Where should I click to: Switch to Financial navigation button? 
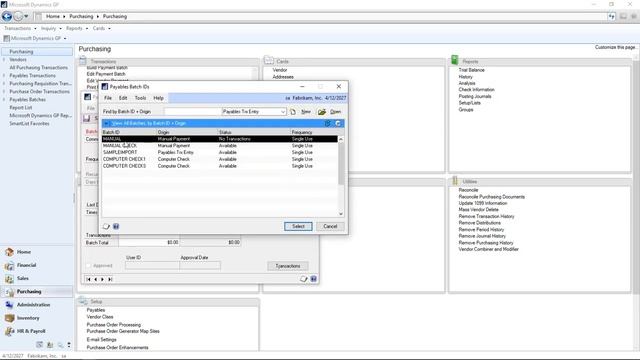coord(37,265)
